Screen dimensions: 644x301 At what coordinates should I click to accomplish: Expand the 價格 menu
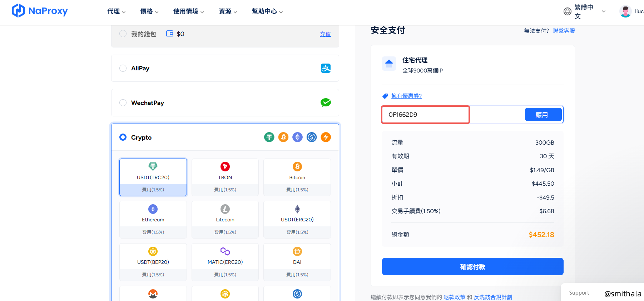[149, 11]
